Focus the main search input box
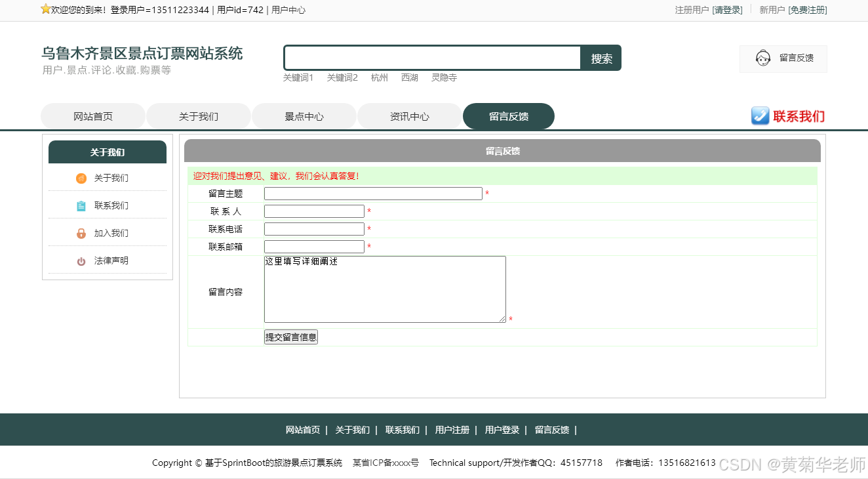868x479 pixels. (433, 58)
